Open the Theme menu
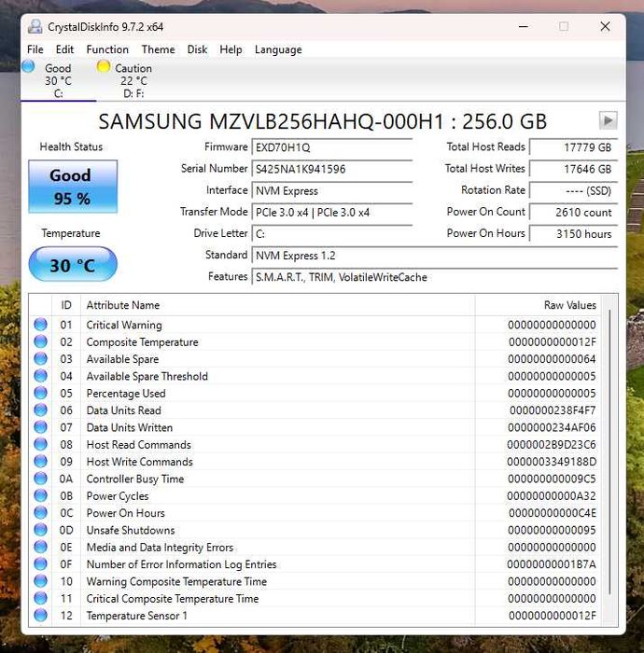Screen dimensions: 644x653 158,49
